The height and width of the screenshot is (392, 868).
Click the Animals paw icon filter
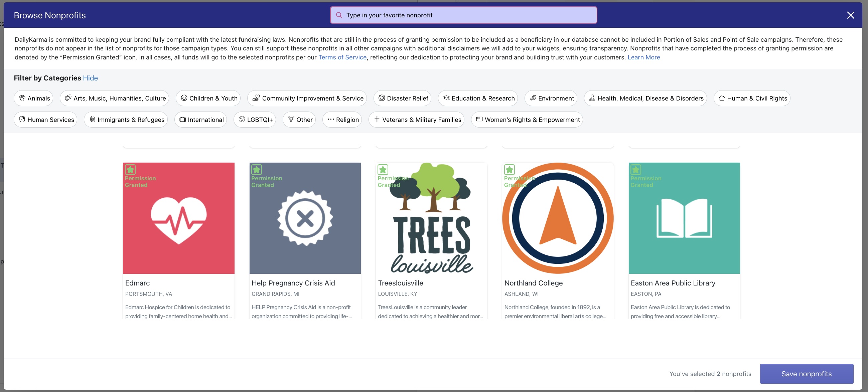coord(22,98)
